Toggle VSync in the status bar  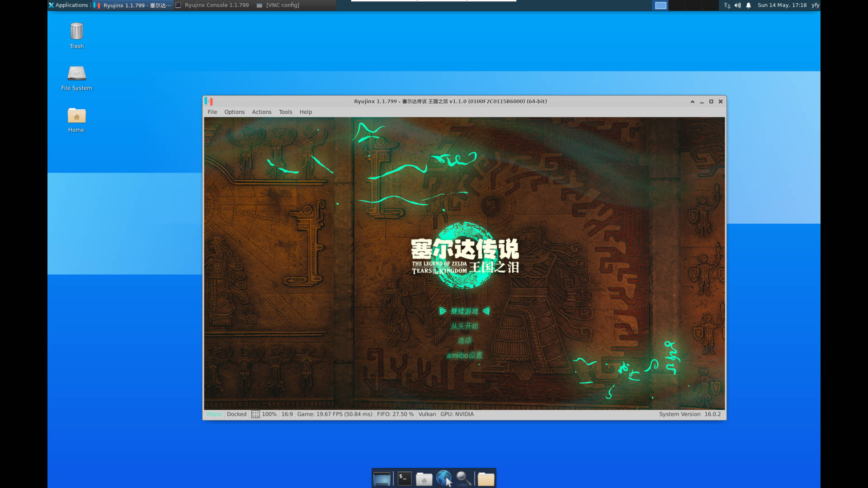(x=214, y=414)
